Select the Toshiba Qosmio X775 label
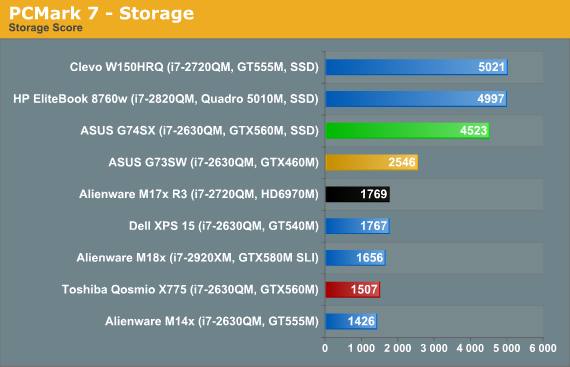570x367 pixels. (190, 290)
